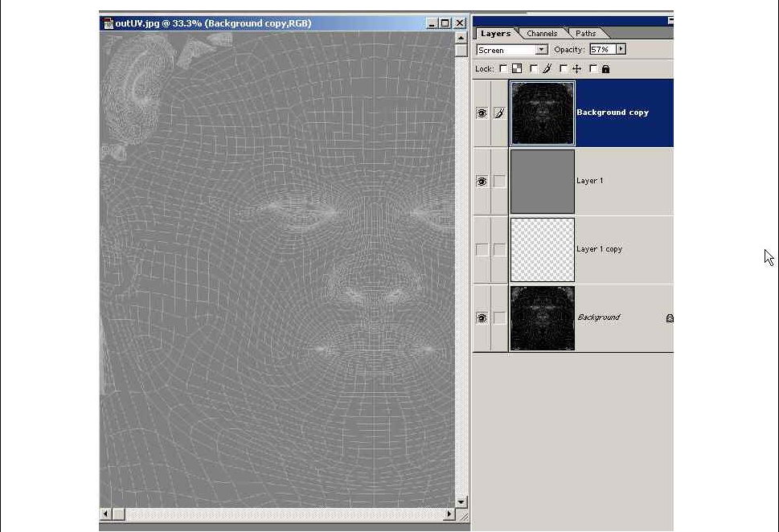Image resolution: width=779 pixels, height=532 pixels.
Task: Hide the Background layer via eye icon
Action: [482, 318]
